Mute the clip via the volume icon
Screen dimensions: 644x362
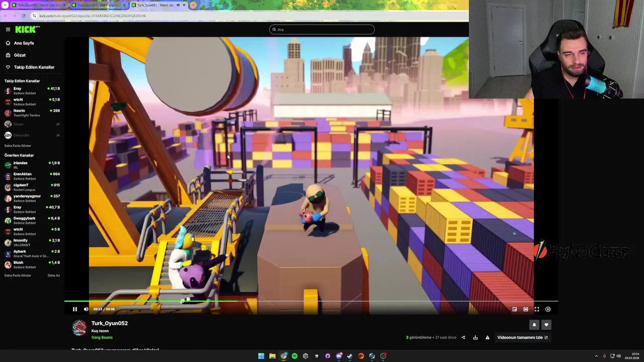pos(86,309)
